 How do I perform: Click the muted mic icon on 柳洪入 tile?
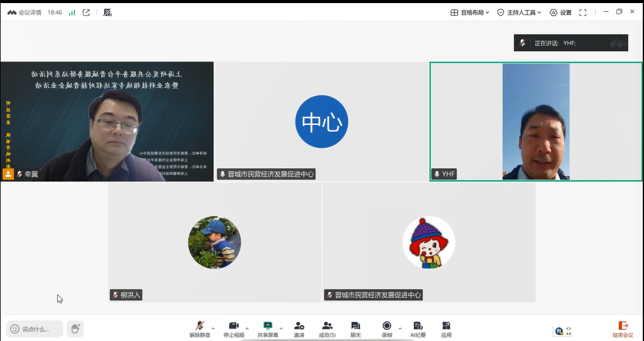click(x=115, y=295)
